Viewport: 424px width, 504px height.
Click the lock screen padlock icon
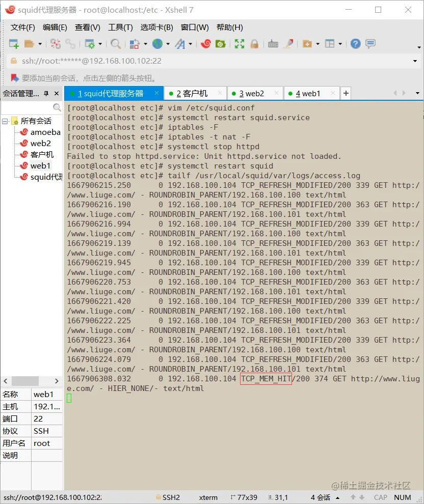pos(254,44)
